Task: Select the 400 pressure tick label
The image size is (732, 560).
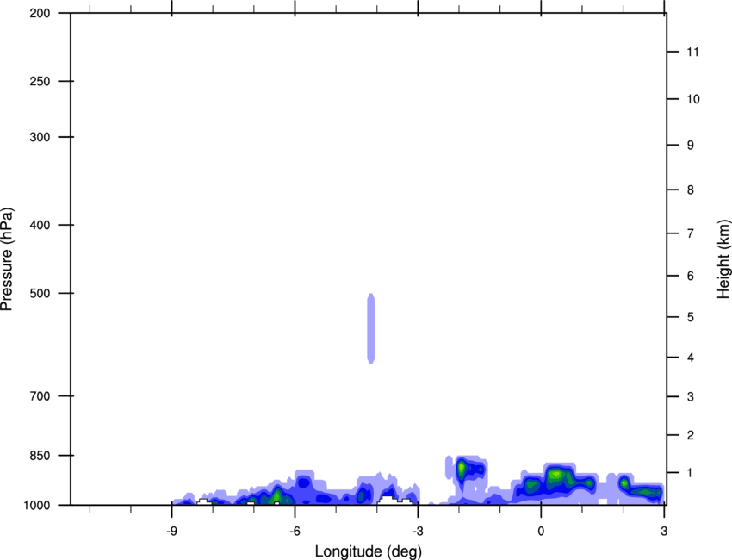Action: click(x=40, y=225)
